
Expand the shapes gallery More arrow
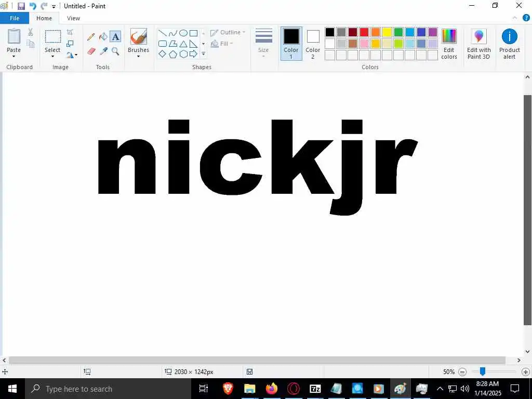point(203,54)
